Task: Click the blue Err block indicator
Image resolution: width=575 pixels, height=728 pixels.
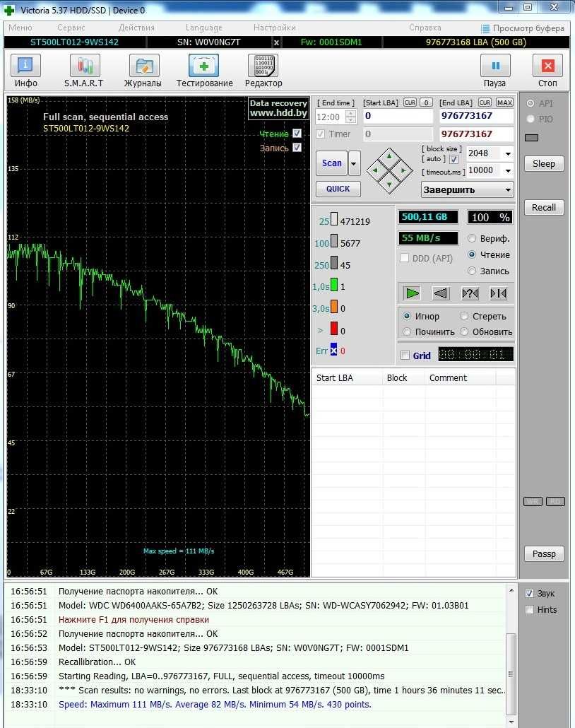Action: point(333,350)
